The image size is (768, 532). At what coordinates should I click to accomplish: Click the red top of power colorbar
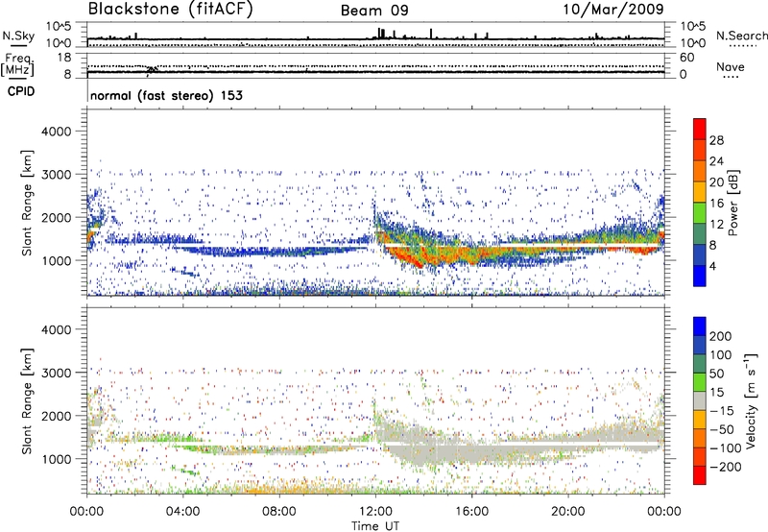(700, 129)
